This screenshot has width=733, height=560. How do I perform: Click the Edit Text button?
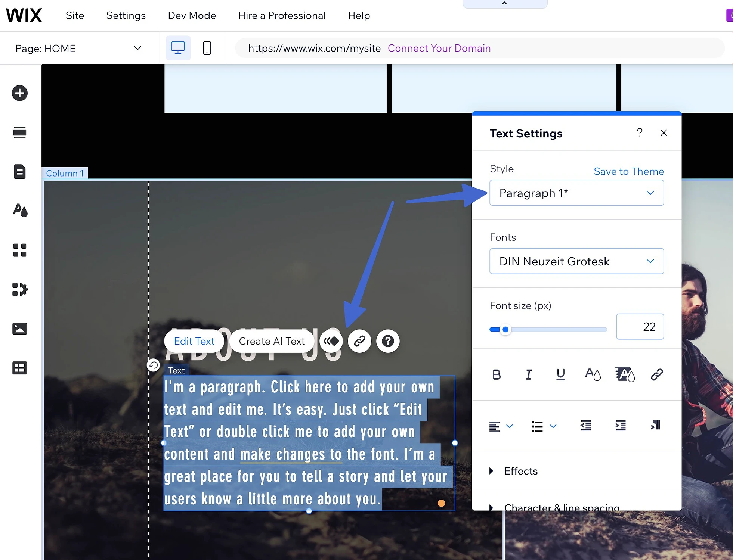(x=194, y=341)
